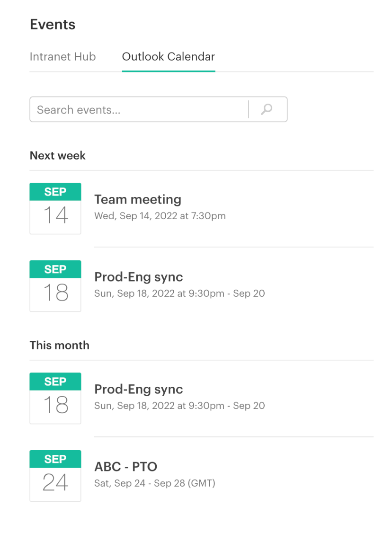The width and height of the screenshot is (392, 533).
Task: Select the Sep 14 calendar date icon
Action: point(55,208)
